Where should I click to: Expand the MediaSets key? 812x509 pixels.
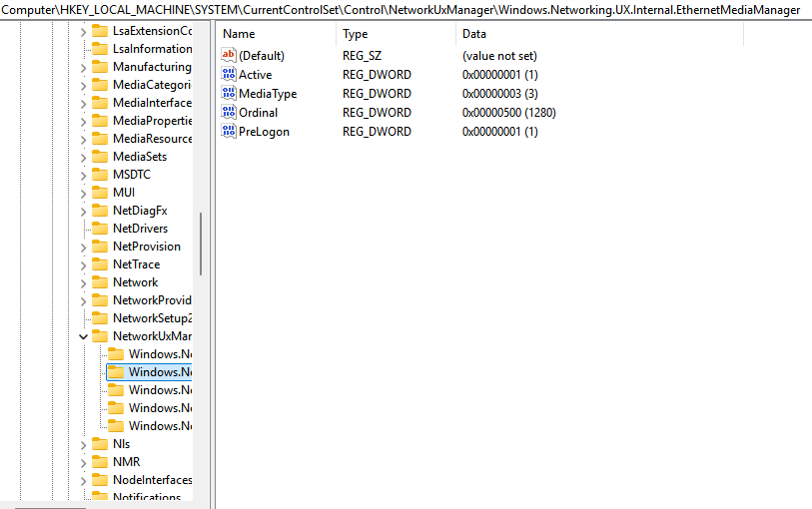coord(83,158)
